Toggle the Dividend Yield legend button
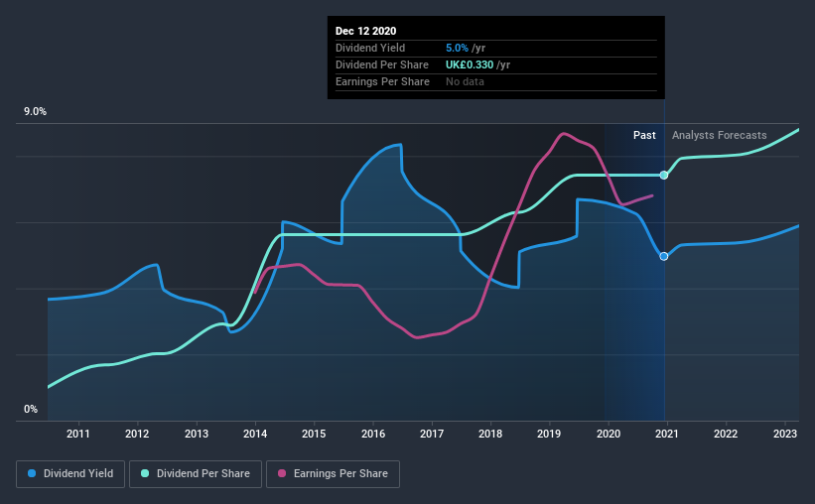This screenshot has width=815, height=504. click(70, 474)
